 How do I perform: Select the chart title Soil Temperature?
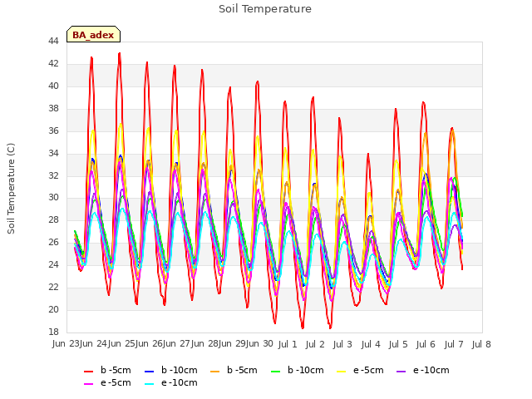265,9
